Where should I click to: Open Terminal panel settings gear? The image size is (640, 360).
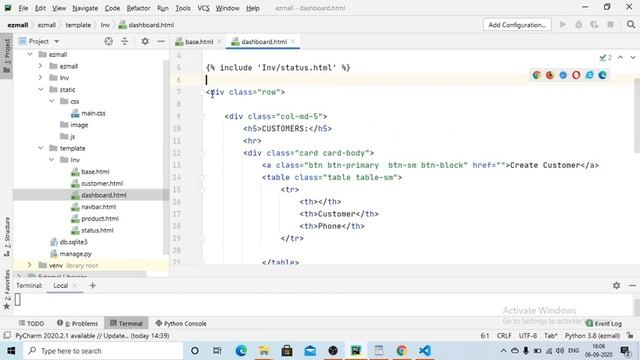point(616,285)
